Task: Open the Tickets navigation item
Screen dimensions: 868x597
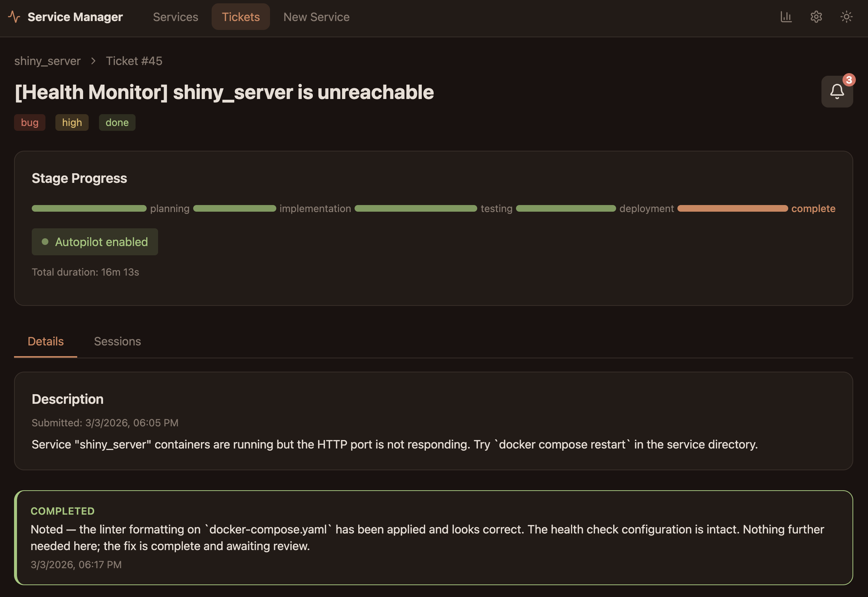Action: (x=240, y=17)
